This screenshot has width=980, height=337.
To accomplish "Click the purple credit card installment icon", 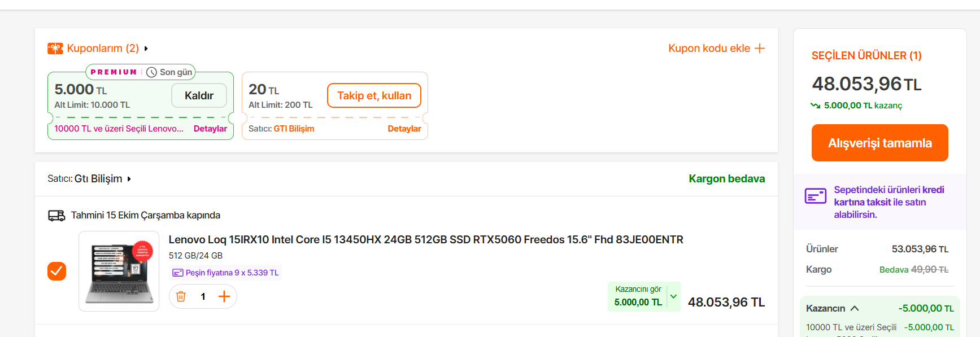I will coord(815,196).
